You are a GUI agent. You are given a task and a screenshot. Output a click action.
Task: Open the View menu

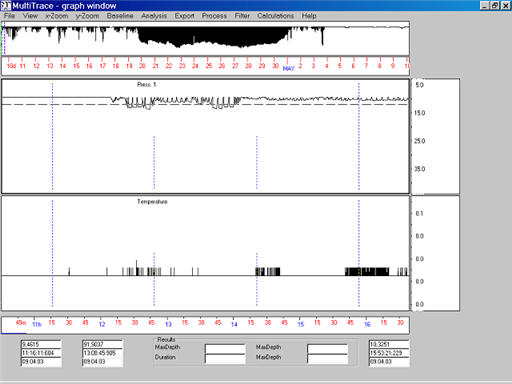30,16
